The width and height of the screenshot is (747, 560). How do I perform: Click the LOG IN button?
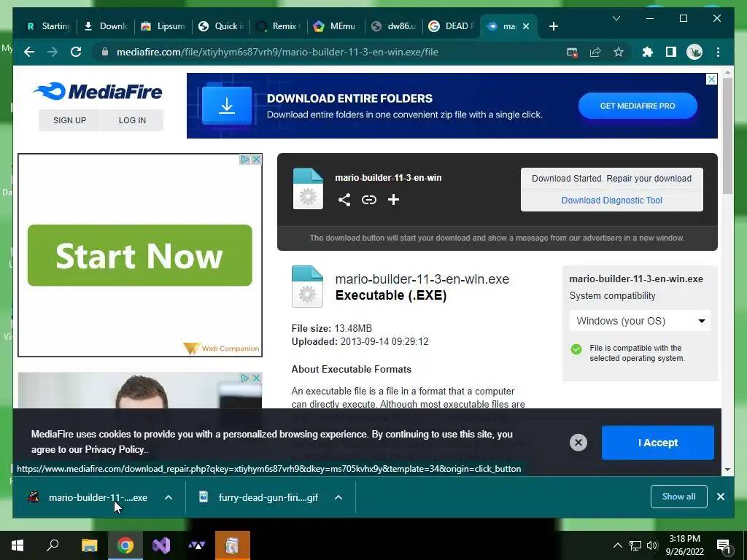[x=133, y=120]
